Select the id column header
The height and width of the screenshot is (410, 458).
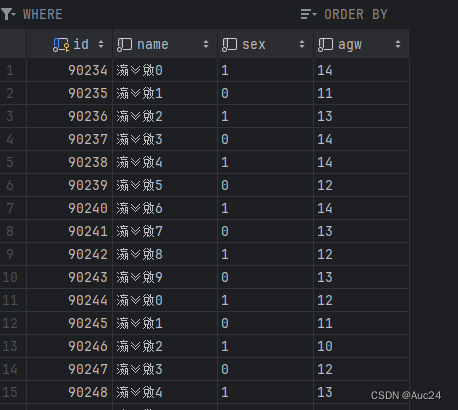pyautogui.click(x=69, y=44)
